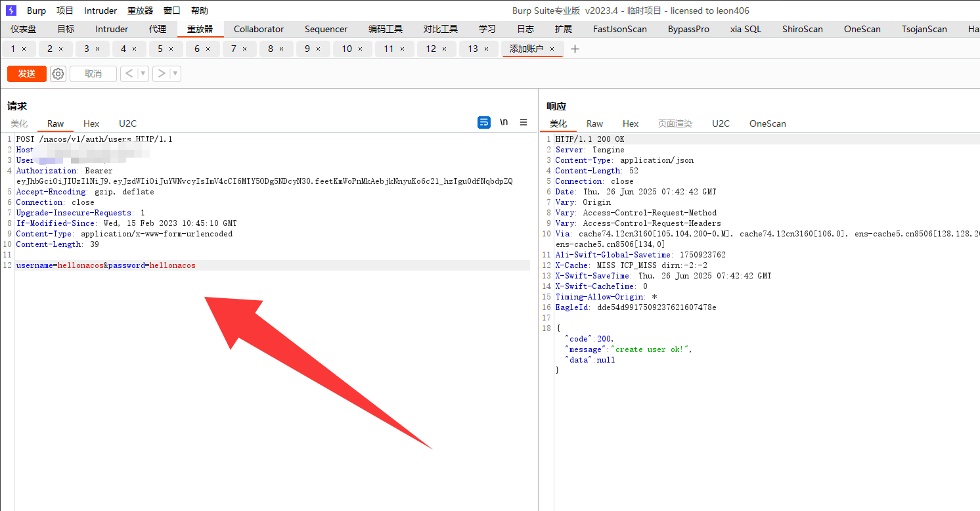980x511 pixels.
Task: Open the request panel hamburger menu
Action: [x=523, y=122]
